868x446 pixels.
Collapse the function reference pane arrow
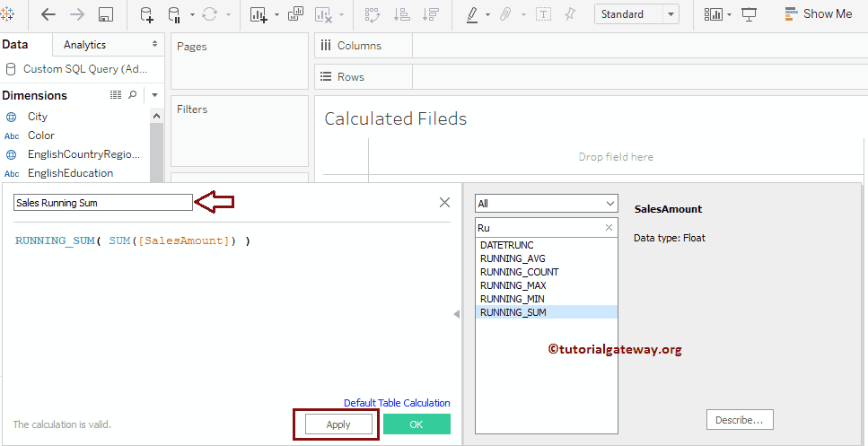point(457,314)
